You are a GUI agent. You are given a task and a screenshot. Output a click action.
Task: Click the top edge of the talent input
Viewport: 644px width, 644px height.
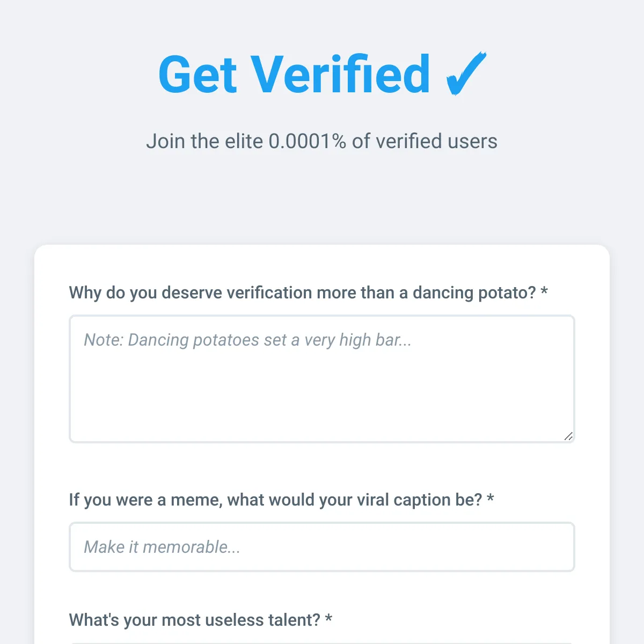pyautogui.click(x=322, y=642)
